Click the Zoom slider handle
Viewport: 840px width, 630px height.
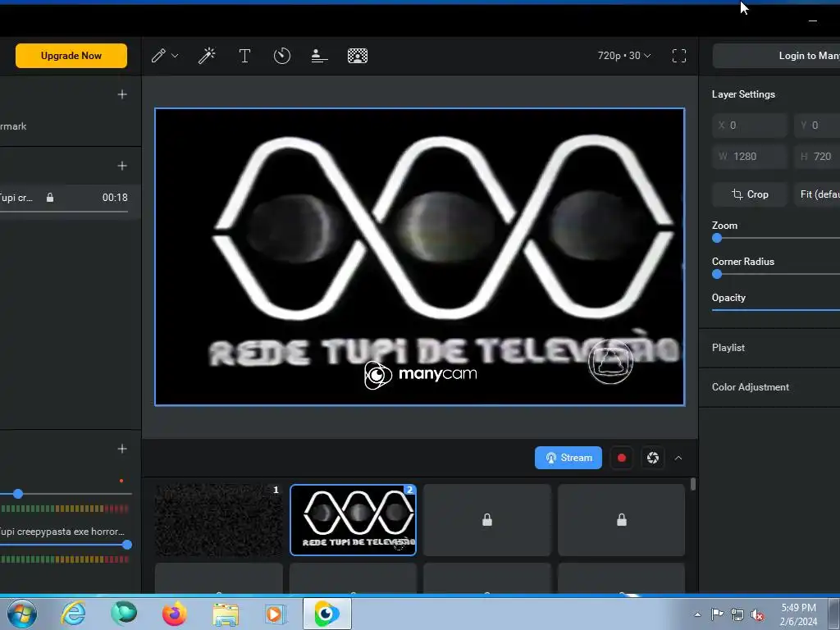[x=717, y=239]
